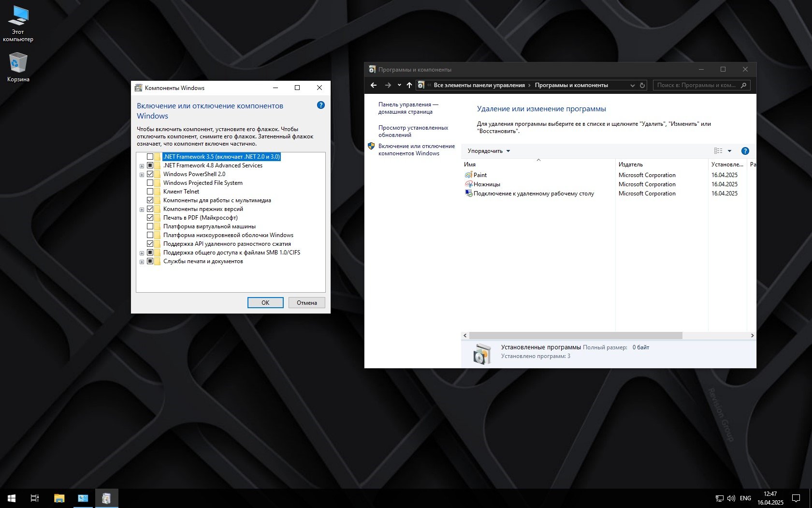Click the horizontal scrollbar in programs list

(x=575, y=335)
